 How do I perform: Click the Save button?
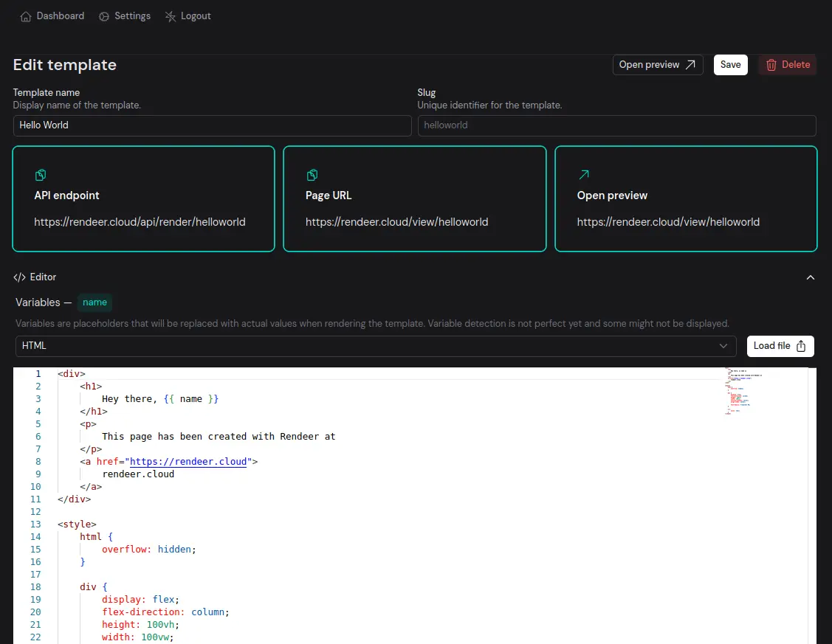(730, 65)
